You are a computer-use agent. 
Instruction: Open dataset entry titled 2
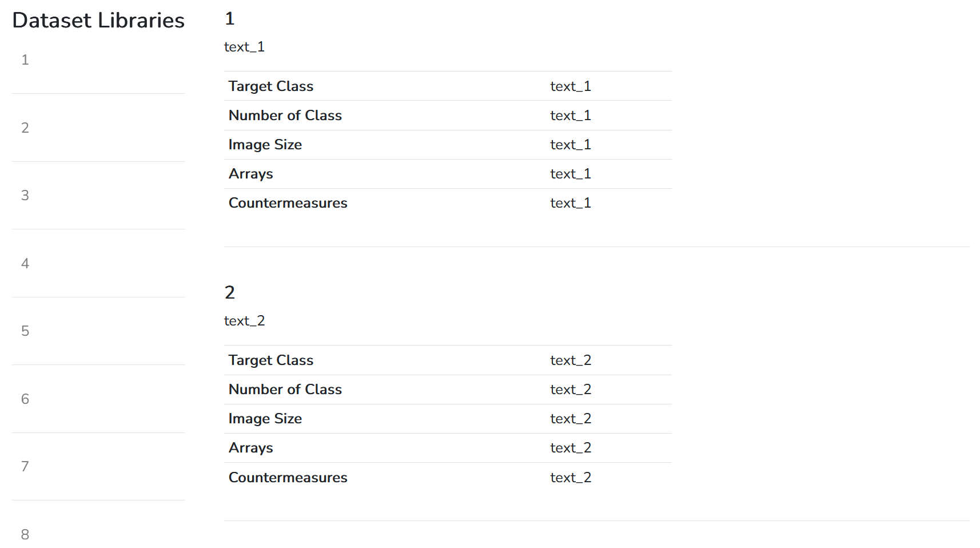point(230,292)
